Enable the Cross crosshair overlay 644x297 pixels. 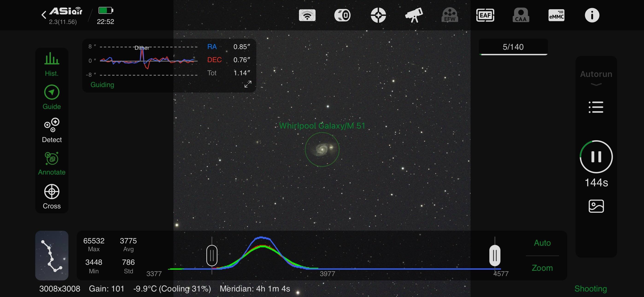(52, 196)
